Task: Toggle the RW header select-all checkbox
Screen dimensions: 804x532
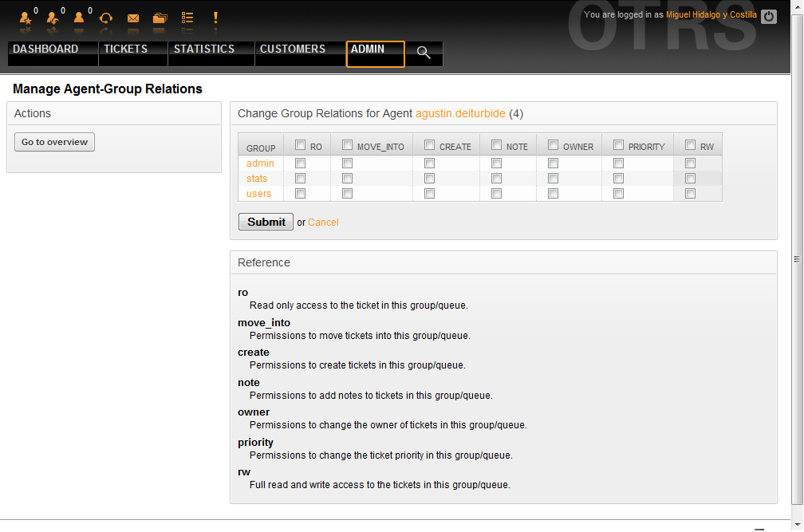Action: click(690, 145)
